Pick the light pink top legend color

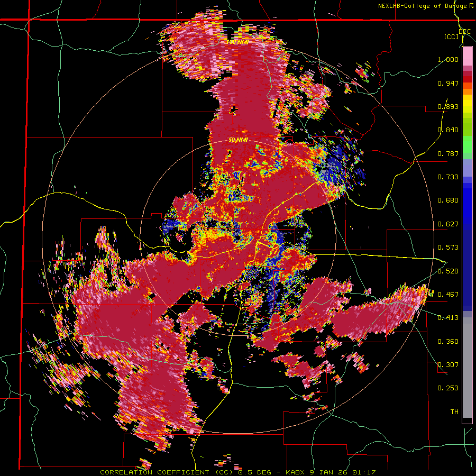[x=467, y=56]
